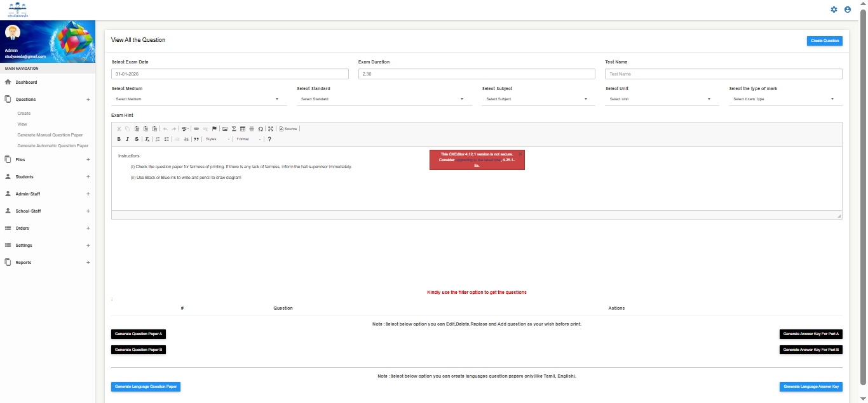Open Dashboard from the main navigation
Image resolution: width=868 pixels, height=403 pixels.
pos(26,83)
